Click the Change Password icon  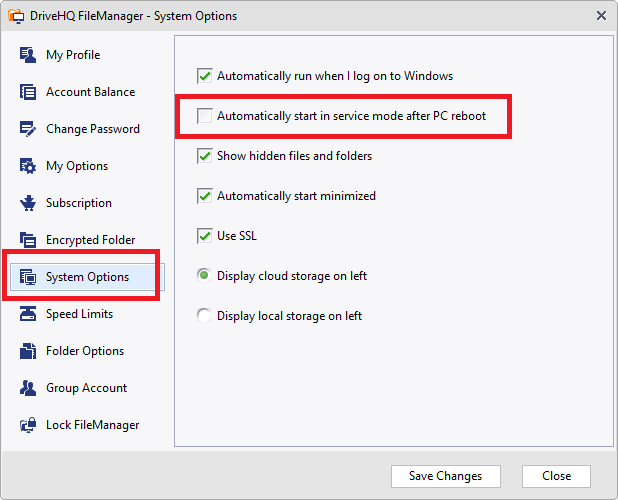pos(28,129)
